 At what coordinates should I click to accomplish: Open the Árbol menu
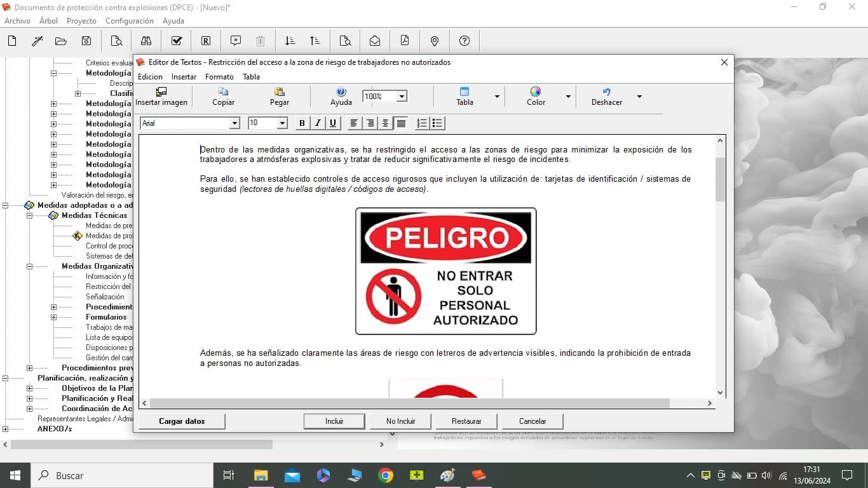click(x=48, y=21)
